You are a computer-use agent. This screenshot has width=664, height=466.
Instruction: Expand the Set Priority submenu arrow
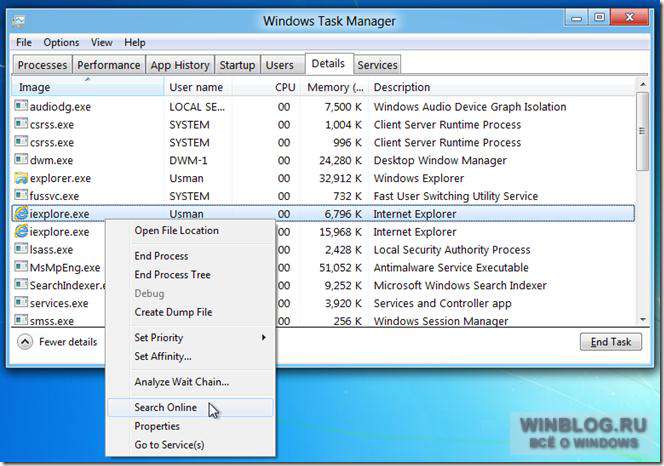tap(263, 337)
